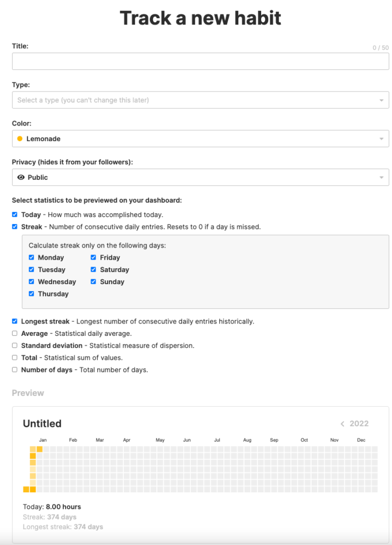Uncheck the Saturday streak checkbox
Image resolution: width=392 pixels, height=545 pixels.
[94, 270]
